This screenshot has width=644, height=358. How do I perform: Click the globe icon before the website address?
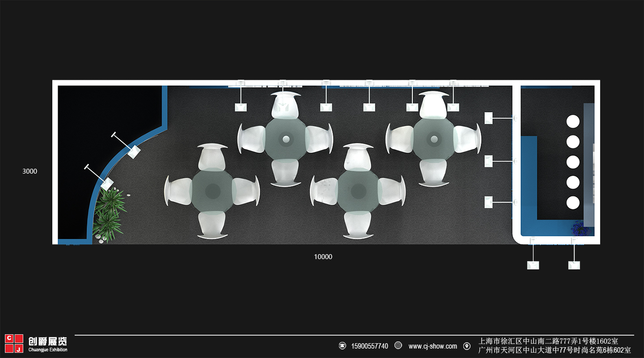tap(398, 346)
